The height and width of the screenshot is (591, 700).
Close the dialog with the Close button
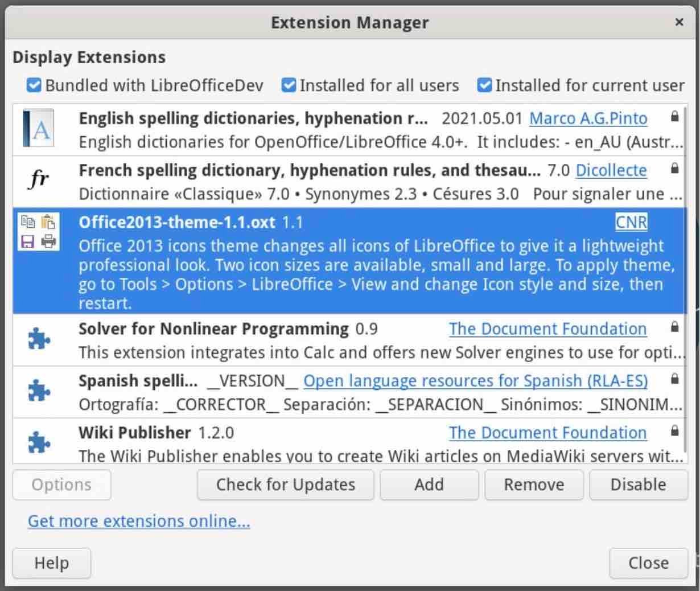pos(648,563)
